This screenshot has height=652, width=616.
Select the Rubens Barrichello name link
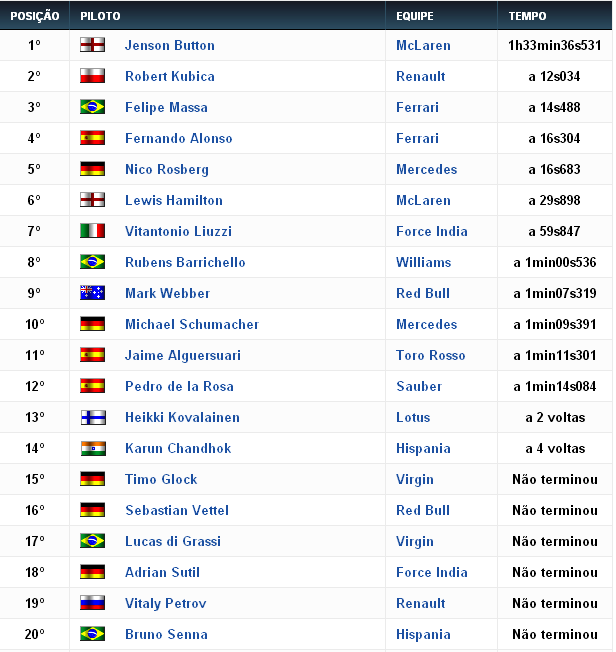click(185, 262)
